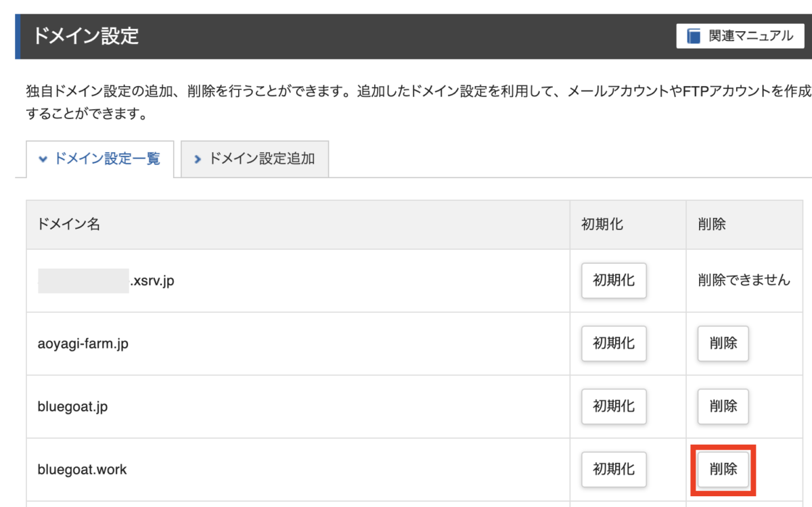Click 初期化 in the bluegoat.work row
Image resolution: width=812 pixels, height=507 pixels.
pyautogui.click(x=614, y=469)
